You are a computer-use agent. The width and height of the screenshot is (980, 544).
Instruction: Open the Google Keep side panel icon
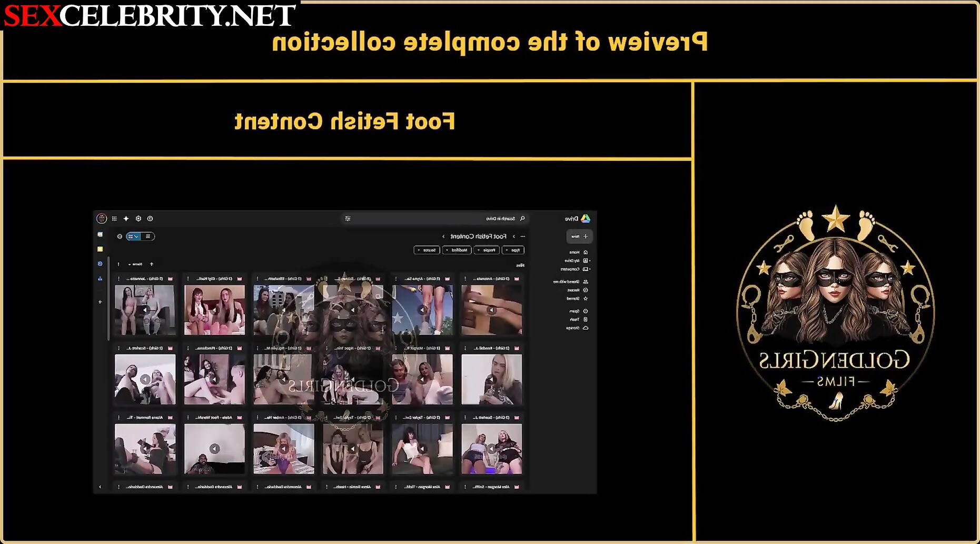pyautogui.click(x=100, y=249)
